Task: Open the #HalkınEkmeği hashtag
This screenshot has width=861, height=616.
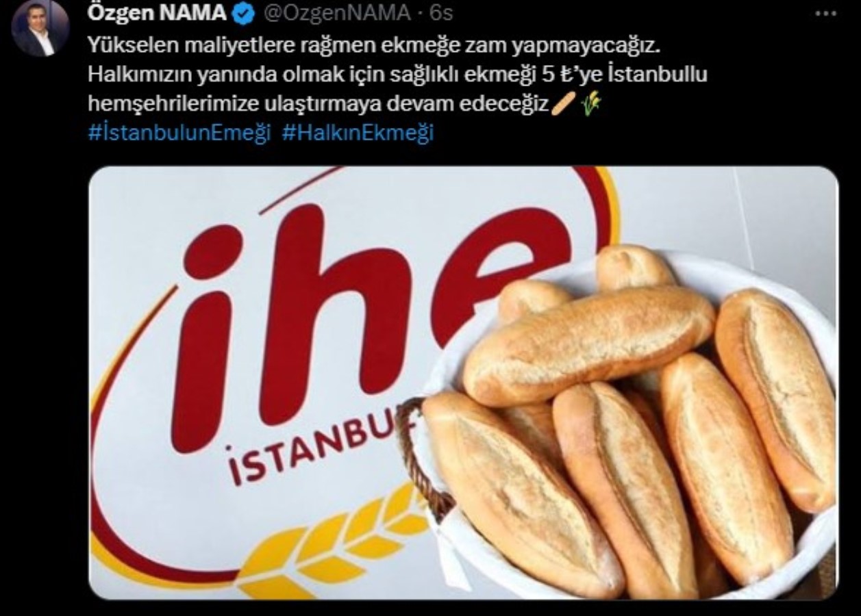Action: point(358,133)
